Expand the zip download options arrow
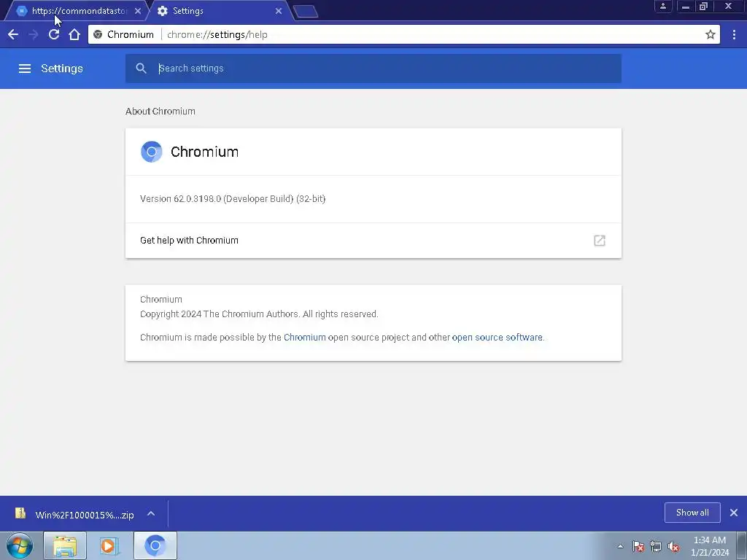747x560 pixels. (151, 513)
